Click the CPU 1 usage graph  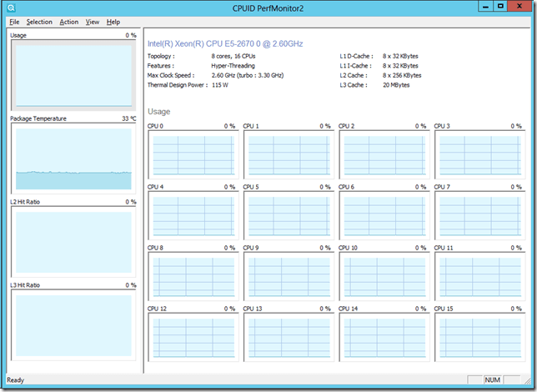(x=289, y=154)
